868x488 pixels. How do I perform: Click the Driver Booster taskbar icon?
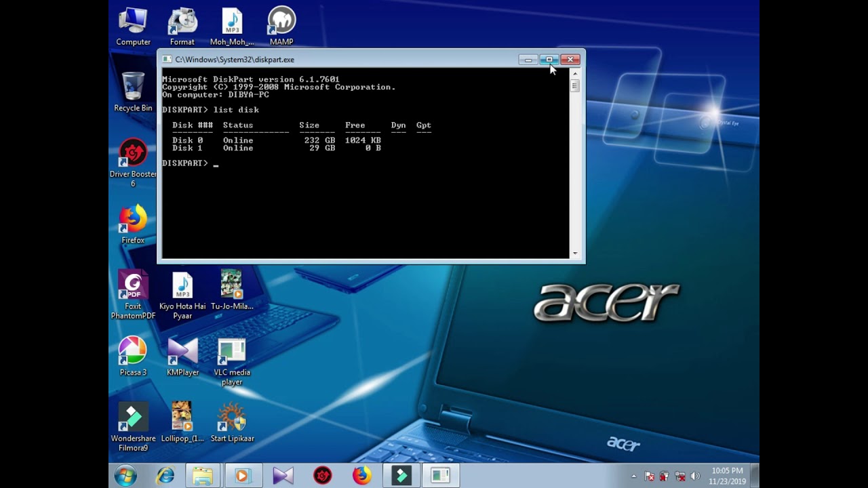(x=322, y=476)
